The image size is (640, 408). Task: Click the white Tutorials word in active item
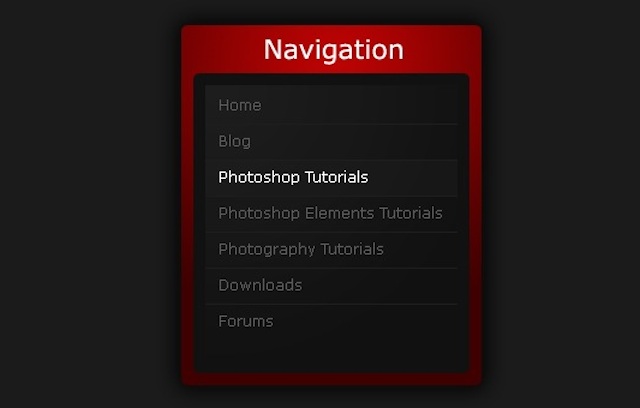pos(336,177)
